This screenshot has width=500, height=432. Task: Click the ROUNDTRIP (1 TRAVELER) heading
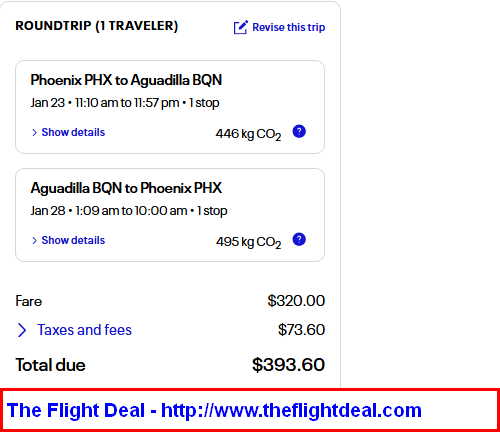click(97, 26)
